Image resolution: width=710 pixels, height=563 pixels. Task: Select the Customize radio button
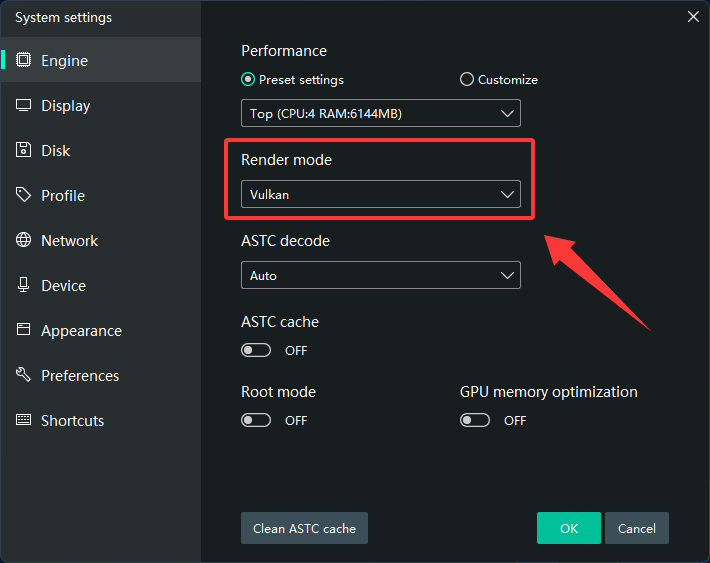(467, 80)
